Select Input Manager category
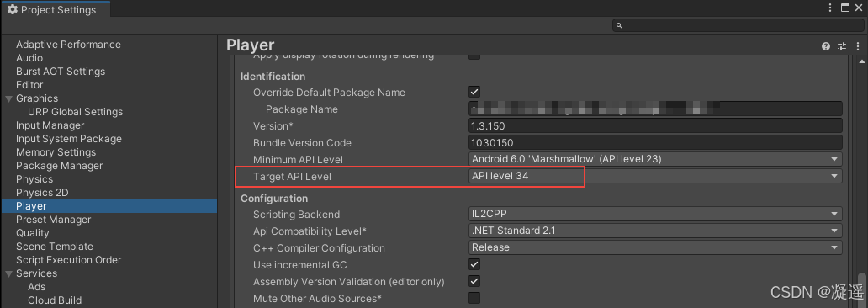 [50, 125]
